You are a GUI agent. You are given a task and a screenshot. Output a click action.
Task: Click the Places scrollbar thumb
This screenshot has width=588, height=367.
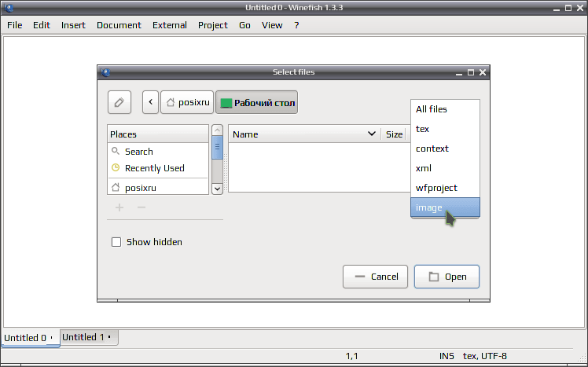click(x=217, y=147)
